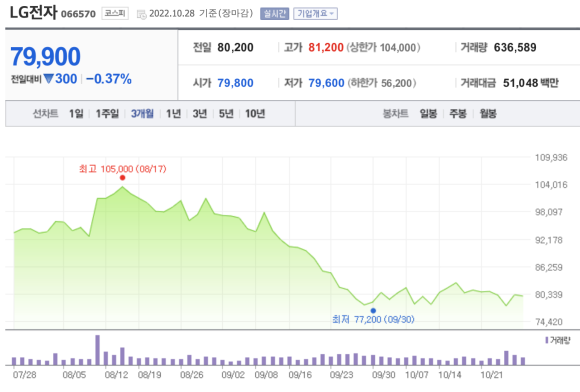Viewport: 580px width, 392px height.
Task: Click the 고가 value 81,200
Action: click(326, 47)
